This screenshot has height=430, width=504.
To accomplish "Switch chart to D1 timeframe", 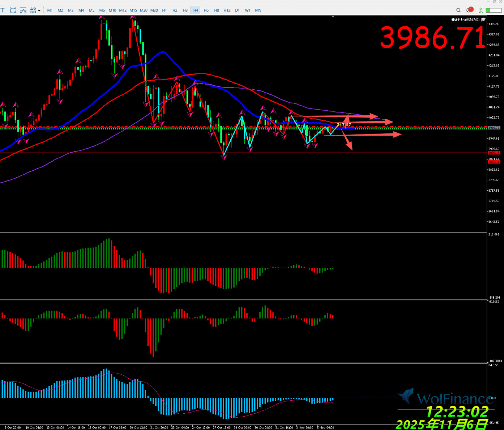I will coord(237,10).
